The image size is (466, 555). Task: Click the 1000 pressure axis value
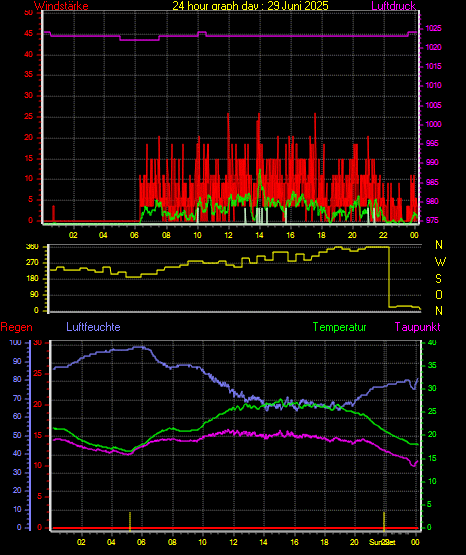pyautogui.click(x=433, y=125)
